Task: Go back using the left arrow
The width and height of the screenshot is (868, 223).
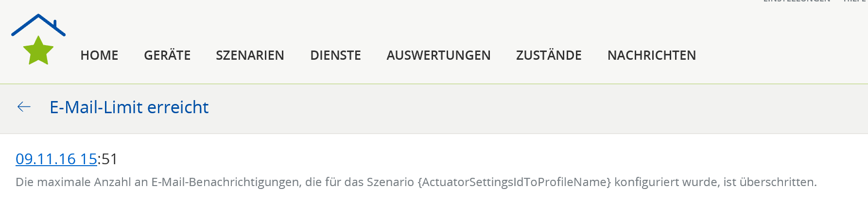Action: [x=24, y=107]
